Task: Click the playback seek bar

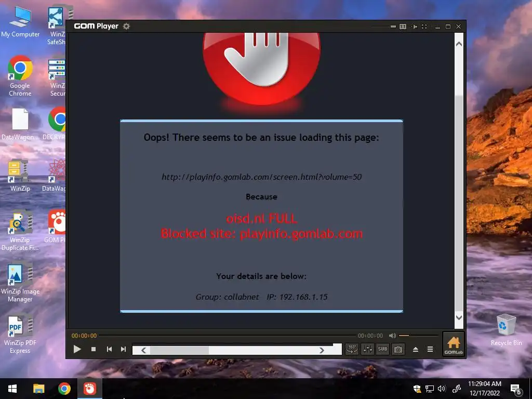Action: tap(228, 336)
